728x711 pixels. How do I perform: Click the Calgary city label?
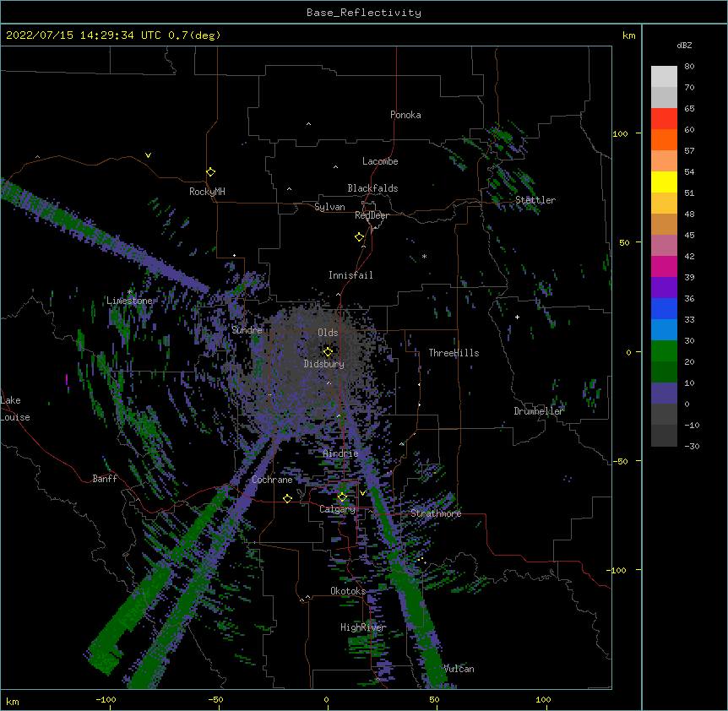[337, 509]
